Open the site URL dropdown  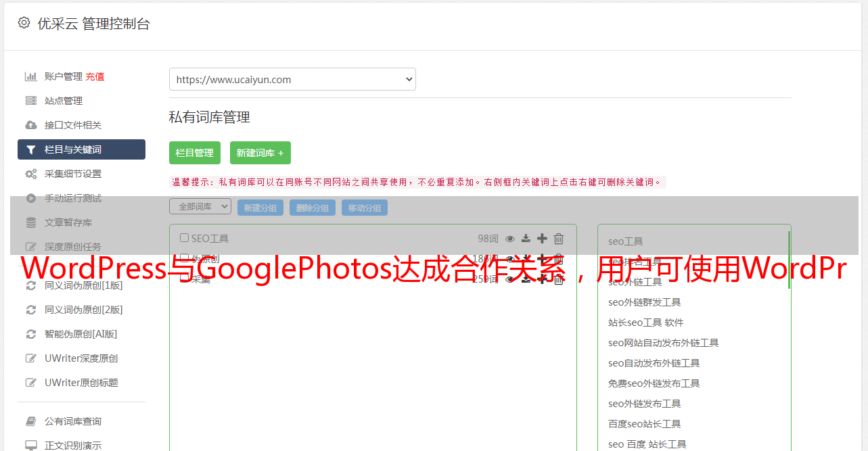click(x=292, y=79)
